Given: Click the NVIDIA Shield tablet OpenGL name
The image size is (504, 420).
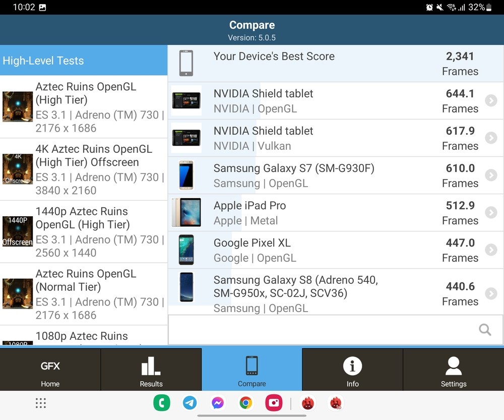Looking at the screenshot, I should click(x=263, y=94).
